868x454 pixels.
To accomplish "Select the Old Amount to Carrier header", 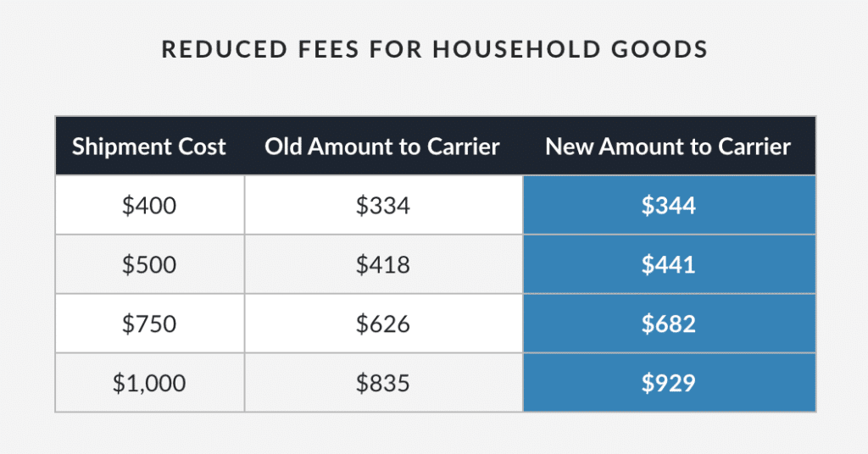I will [x=382, y=147].
